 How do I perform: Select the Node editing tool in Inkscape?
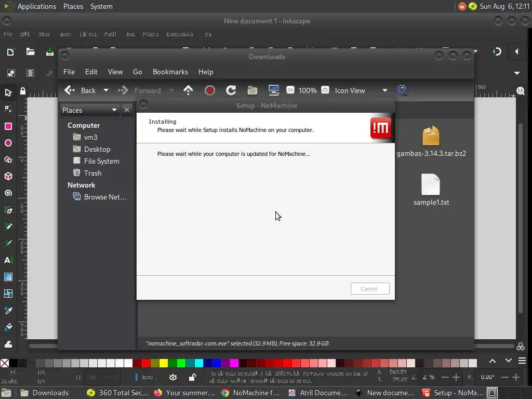8,109
